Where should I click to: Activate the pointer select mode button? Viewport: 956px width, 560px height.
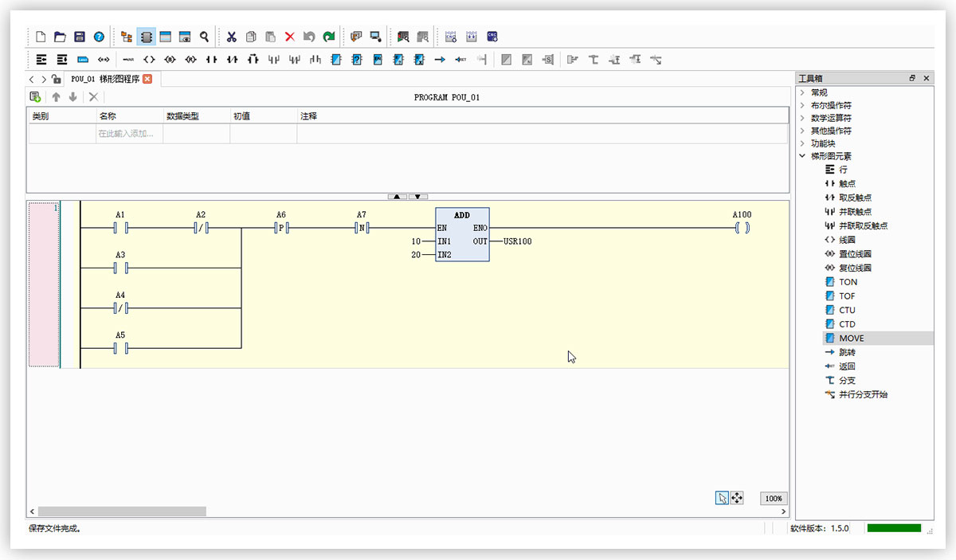pos(722,498)
